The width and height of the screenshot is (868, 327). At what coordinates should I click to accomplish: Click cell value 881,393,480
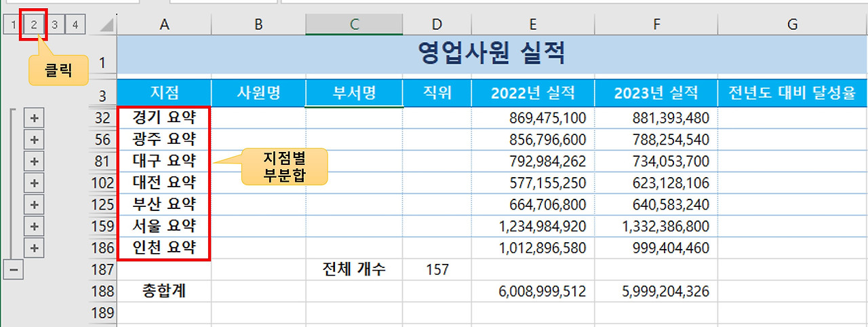656,118
